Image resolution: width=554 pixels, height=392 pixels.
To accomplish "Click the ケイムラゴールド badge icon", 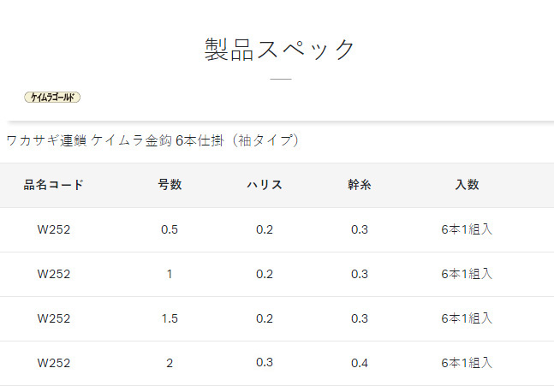I will [x=52, y=97].
